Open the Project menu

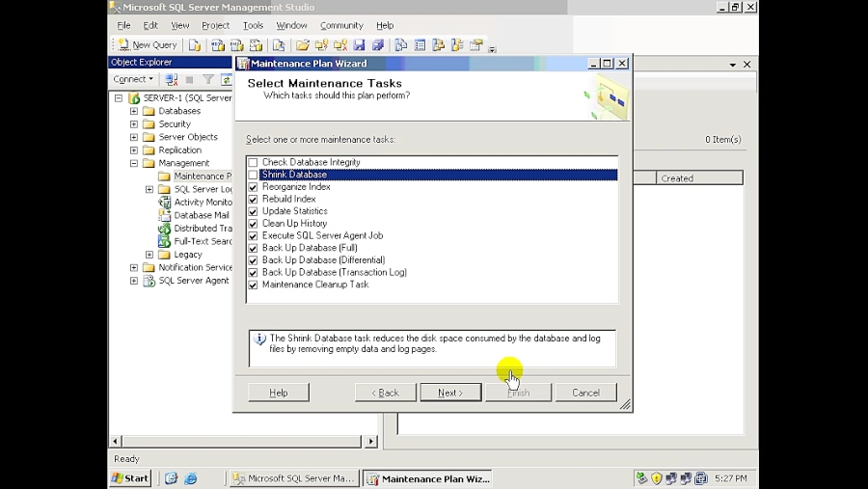[x=215, y=25]
